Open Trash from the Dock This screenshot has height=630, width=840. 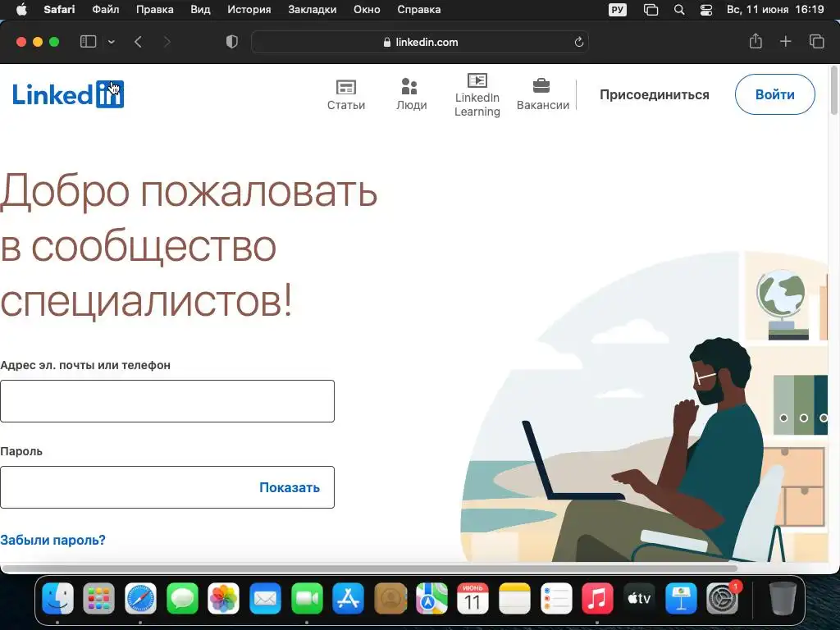(782, 598)
